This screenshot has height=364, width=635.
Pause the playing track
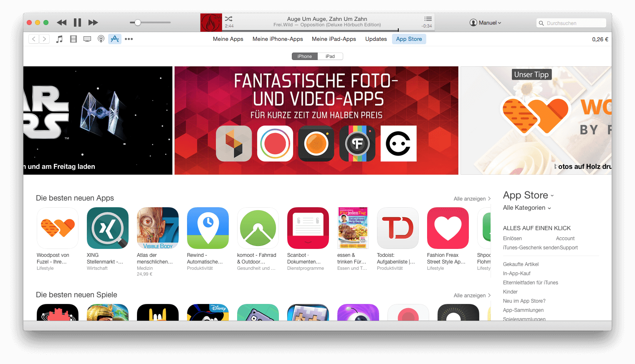coord(78,23)
